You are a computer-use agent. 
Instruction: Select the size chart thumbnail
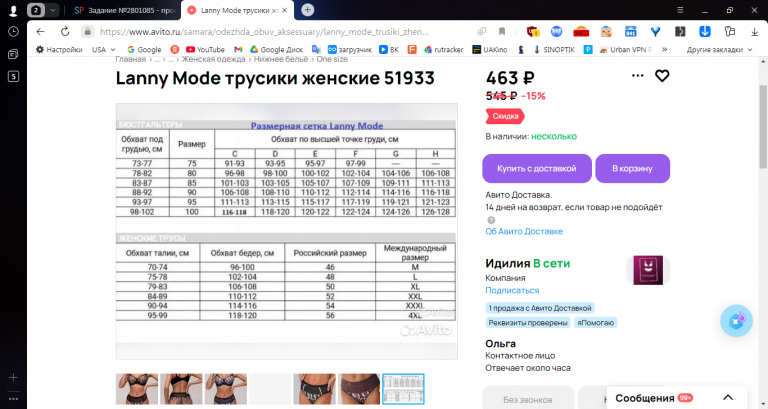[x=403, y=389]
